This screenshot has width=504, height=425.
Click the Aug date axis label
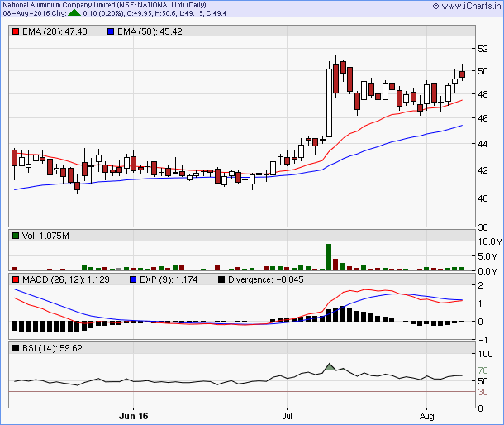[426, 416]
